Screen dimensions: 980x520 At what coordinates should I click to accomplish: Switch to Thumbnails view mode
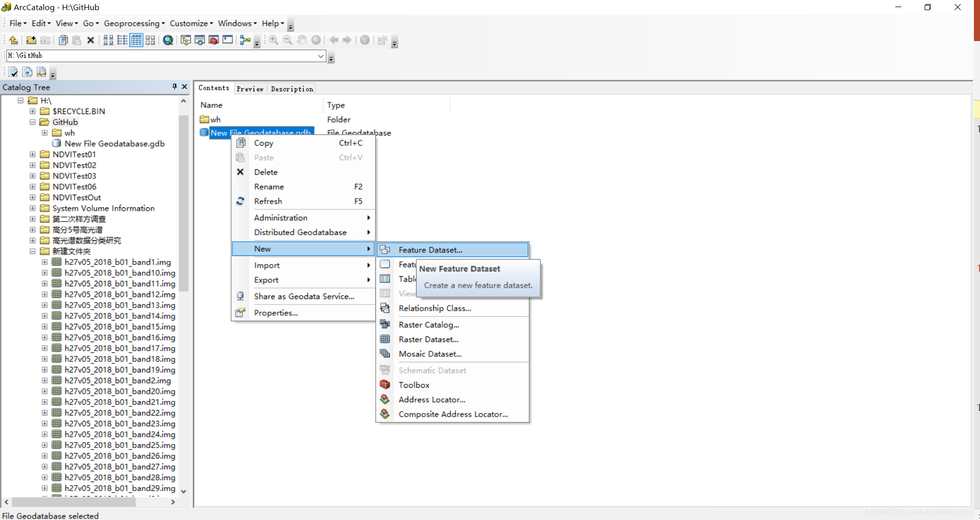click(151, 40)
